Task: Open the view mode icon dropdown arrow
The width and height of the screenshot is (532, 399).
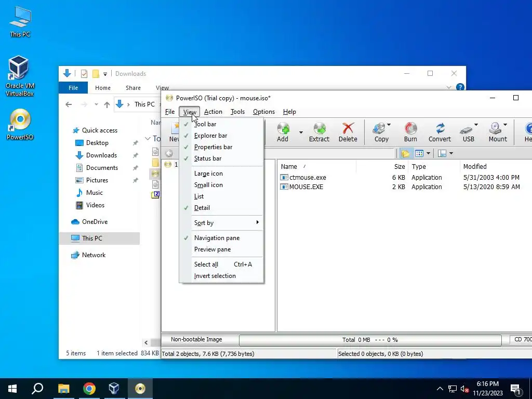Action: (428, 153)
